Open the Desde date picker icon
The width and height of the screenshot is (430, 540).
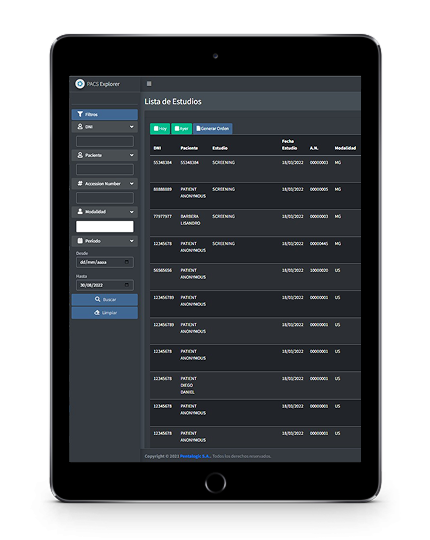pos(127,262)
